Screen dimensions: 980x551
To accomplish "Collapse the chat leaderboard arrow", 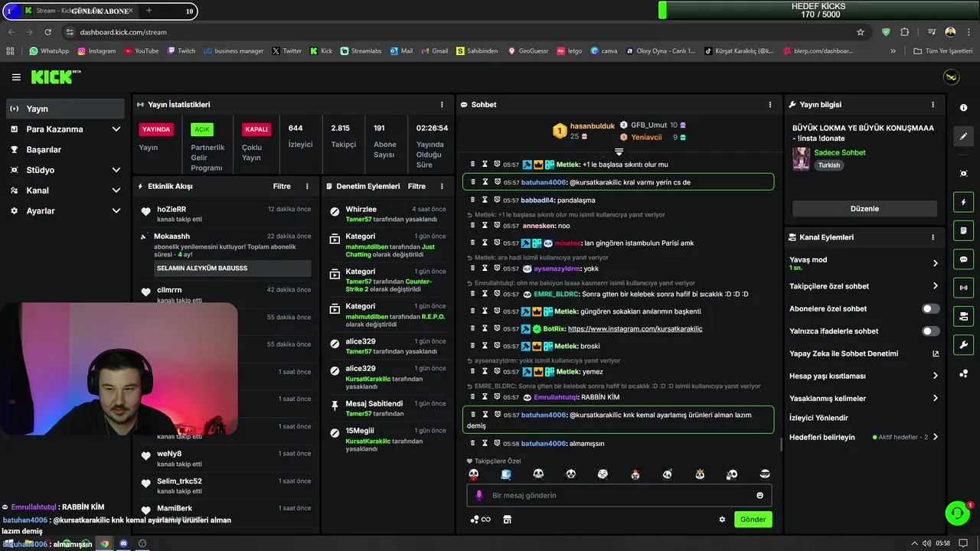I will (x=619, y=152).
